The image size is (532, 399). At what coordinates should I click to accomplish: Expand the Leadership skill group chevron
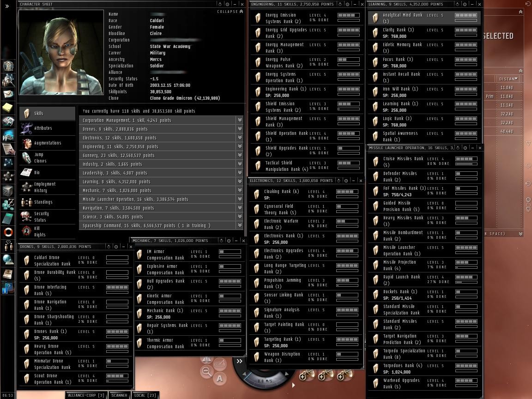(240, 173)
